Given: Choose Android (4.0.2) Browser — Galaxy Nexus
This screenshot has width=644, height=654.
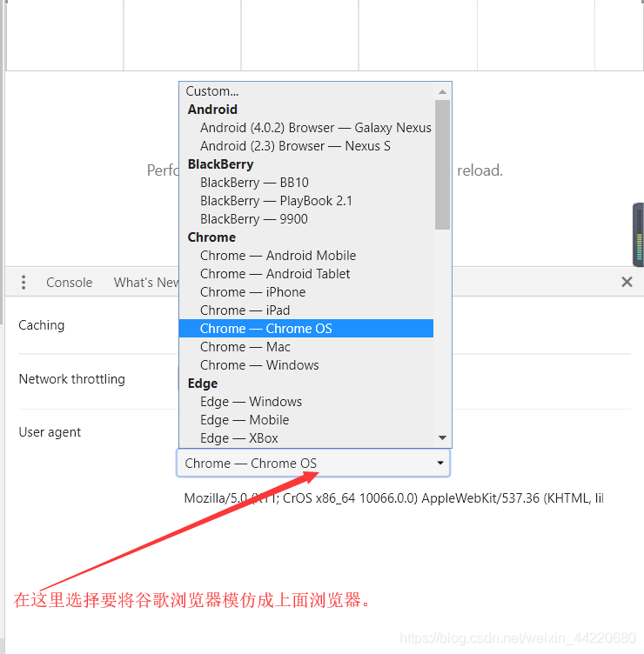Looking at the screenshot, I should pos(306,128).
